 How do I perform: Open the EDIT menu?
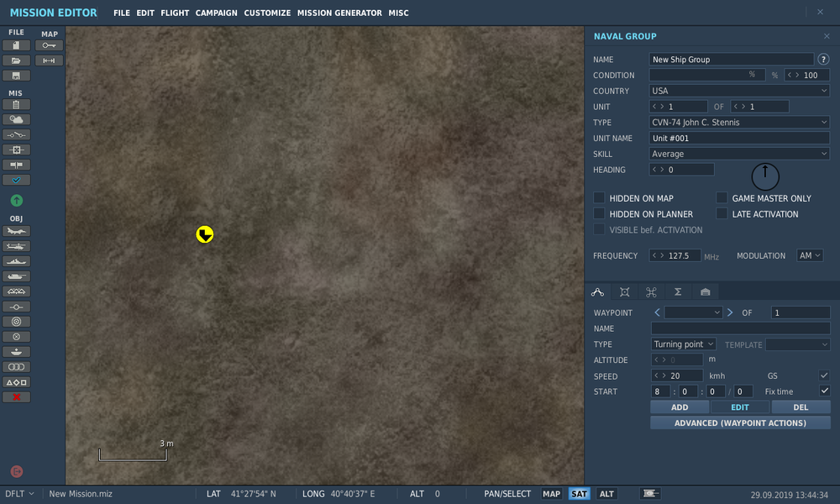(145, 13)
